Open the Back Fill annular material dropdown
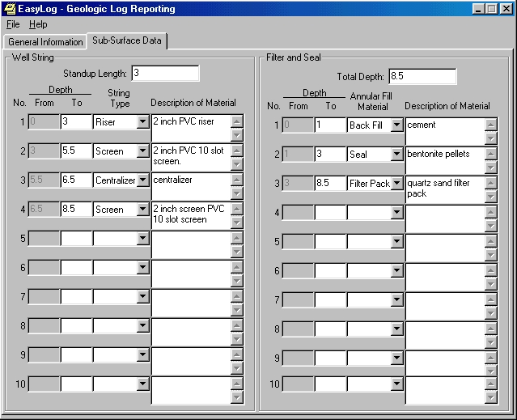 [x=397, y=125]
